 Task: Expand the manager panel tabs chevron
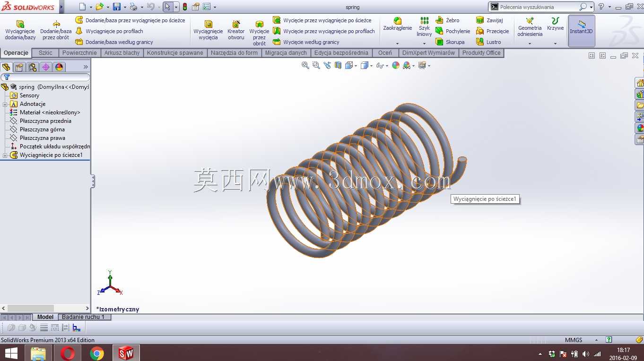[86, 67]
